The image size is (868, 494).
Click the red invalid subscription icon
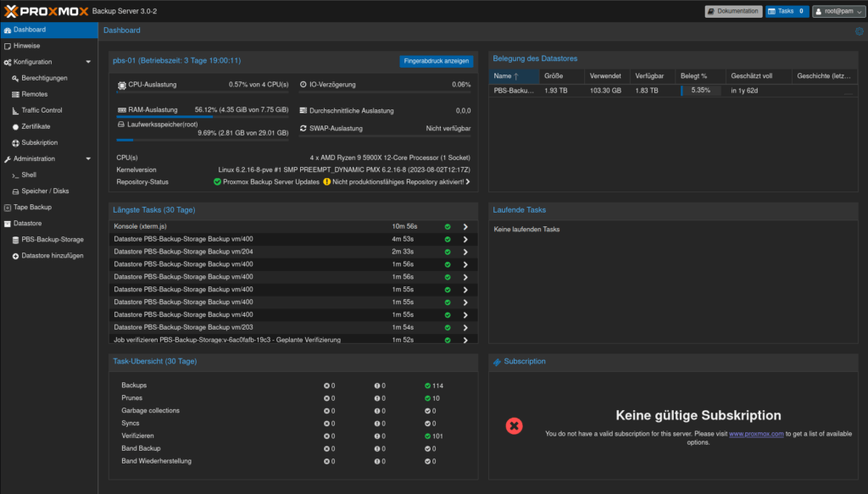coord(514,425)
